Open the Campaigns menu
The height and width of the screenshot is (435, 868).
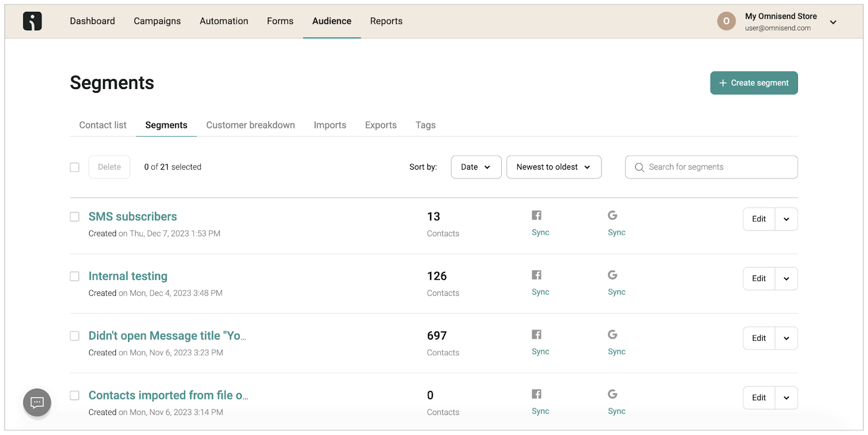tap(157, 21)
